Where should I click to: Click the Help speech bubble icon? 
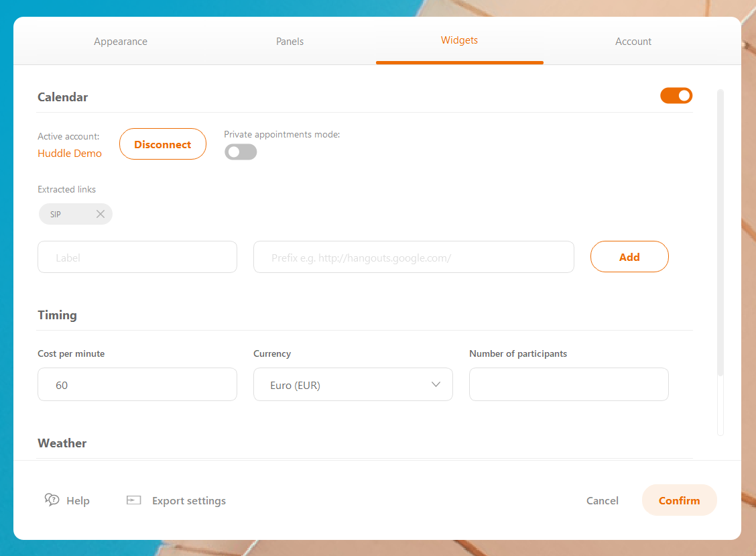point(52,500)
